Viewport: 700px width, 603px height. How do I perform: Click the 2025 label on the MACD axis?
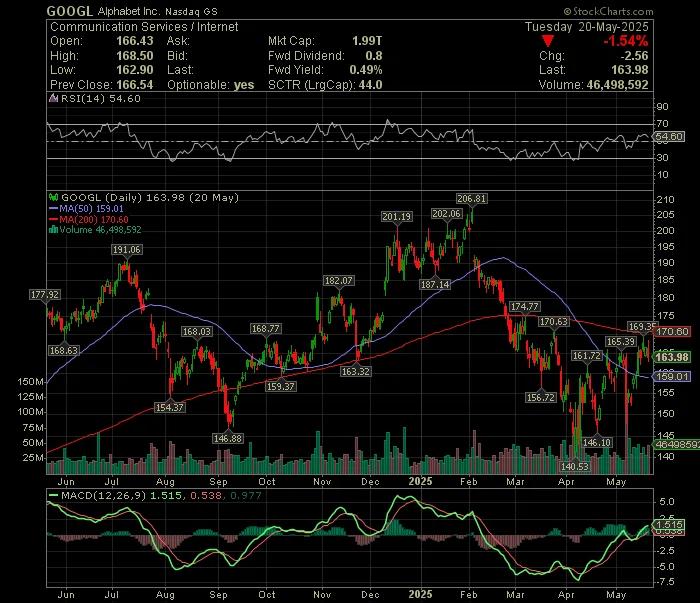point(421,595)
